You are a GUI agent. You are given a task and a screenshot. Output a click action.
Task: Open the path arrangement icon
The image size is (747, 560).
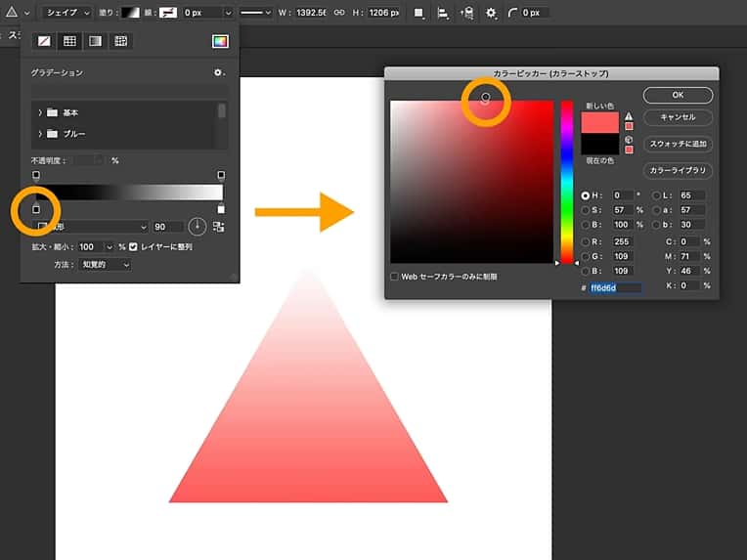click(467, 13)
